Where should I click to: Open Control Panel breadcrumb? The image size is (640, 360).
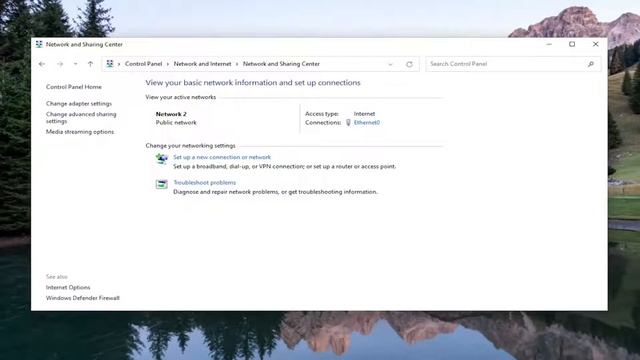pyautogui.click(x=144, y=64)
